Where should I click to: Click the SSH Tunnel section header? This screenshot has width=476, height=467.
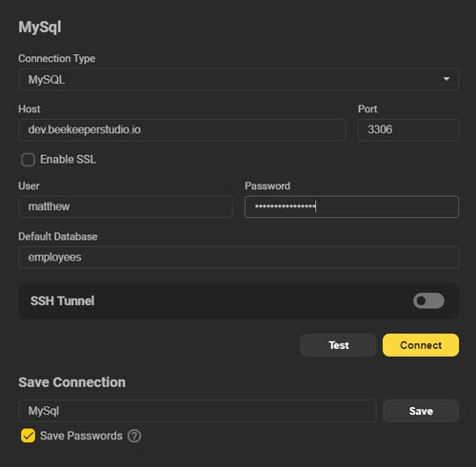click(63, 301)
